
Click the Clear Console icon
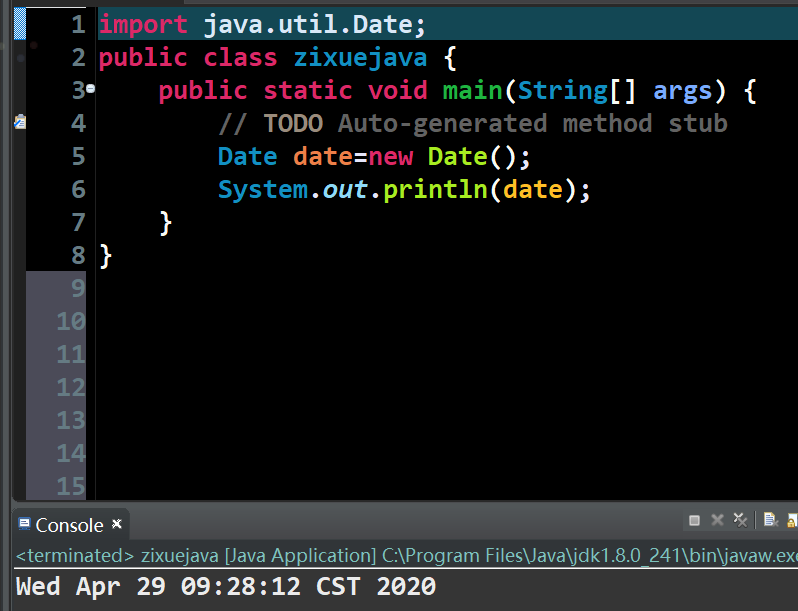(771, 520)
